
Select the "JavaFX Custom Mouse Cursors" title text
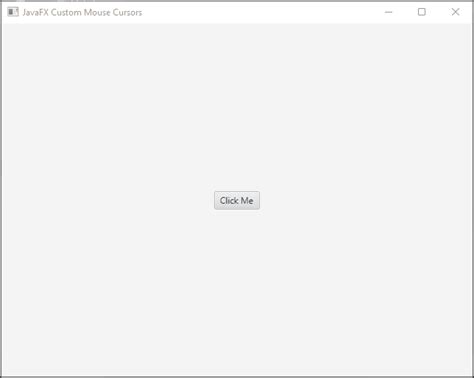(82, 13)
